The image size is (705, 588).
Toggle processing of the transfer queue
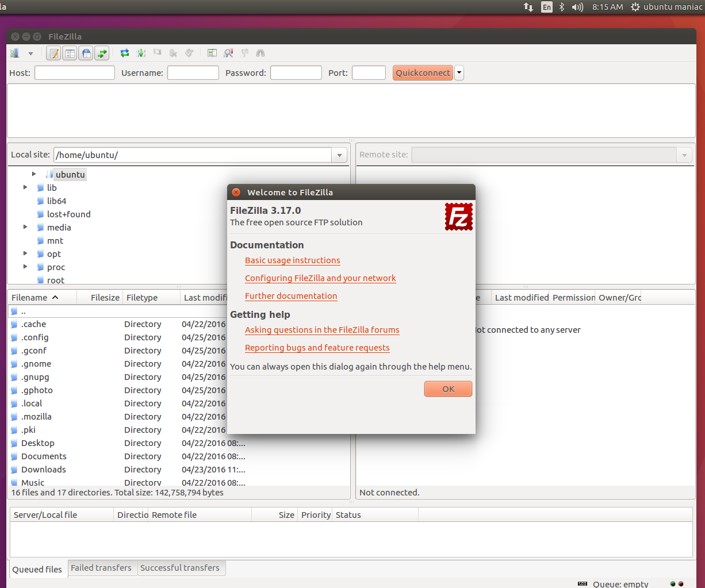141,53
